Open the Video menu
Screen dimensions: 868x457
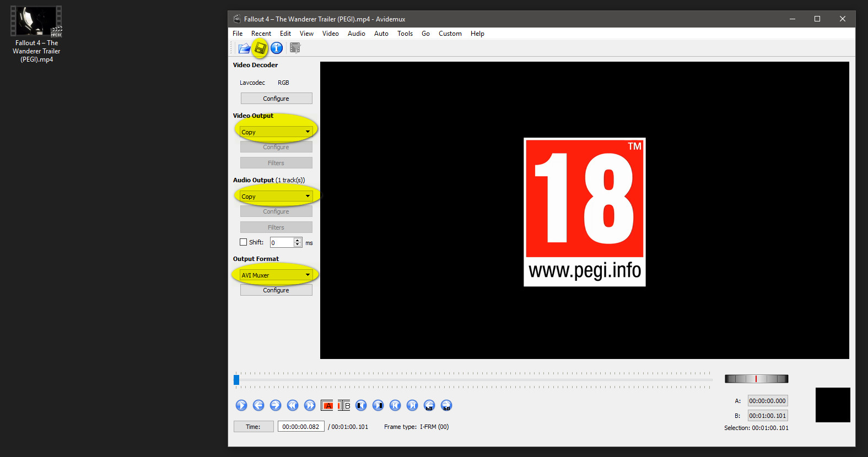point(331,34)
